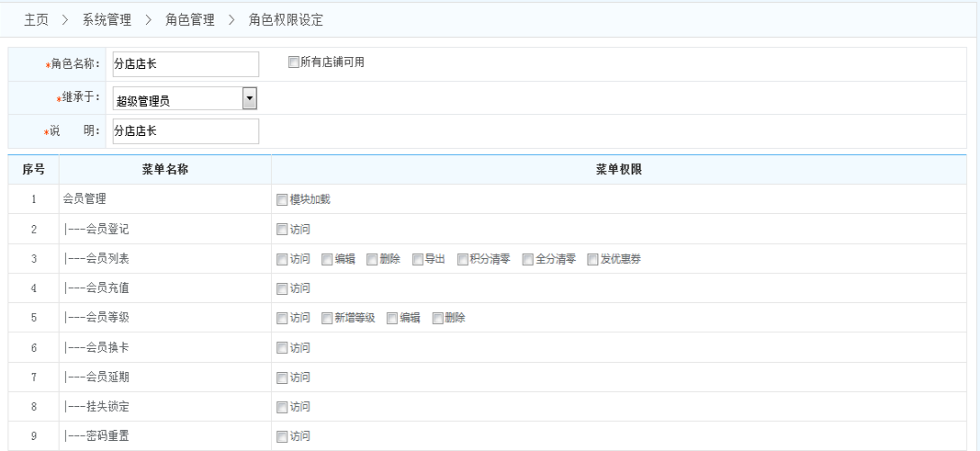Open 角色管理 breadcrumb item
The width and height of the screenshot is (980, 451).
click(189, 19)
